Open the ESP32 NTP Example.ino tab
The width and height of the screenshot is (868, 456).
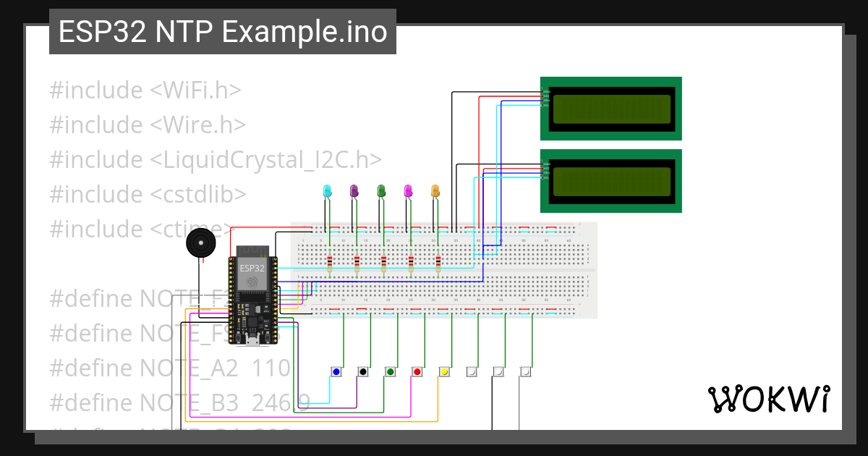tap(221, 31)
